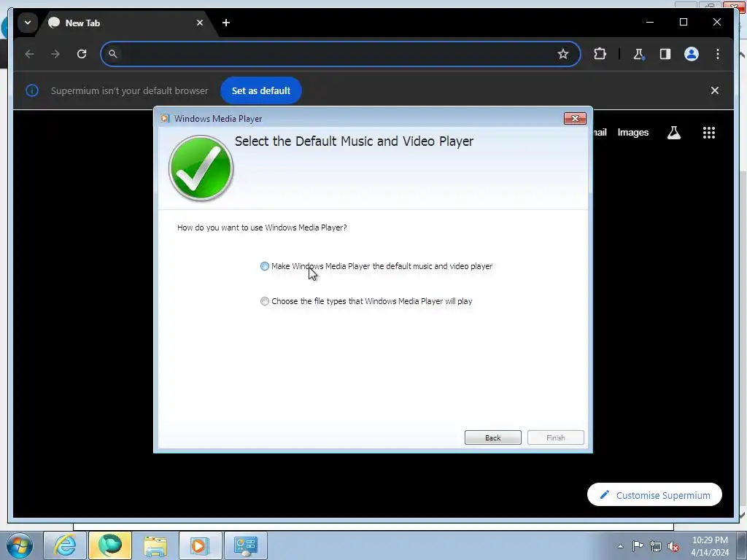Switch to Windows Media Player on taskbar
The height and width of the screenshot is (560, 747).
coord(200,545)
